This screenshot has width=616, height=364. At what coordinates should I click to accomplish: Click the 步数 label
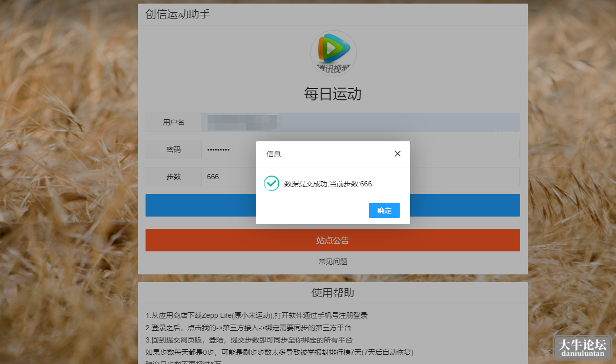[x=174, y=177]
